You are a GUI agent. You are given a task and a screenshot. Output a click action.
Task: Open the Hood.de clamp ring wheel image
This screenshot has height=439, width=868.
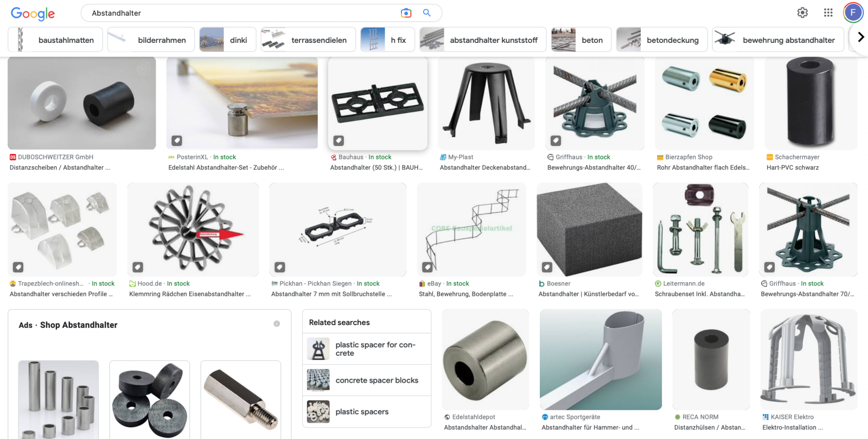click(193, 230)
